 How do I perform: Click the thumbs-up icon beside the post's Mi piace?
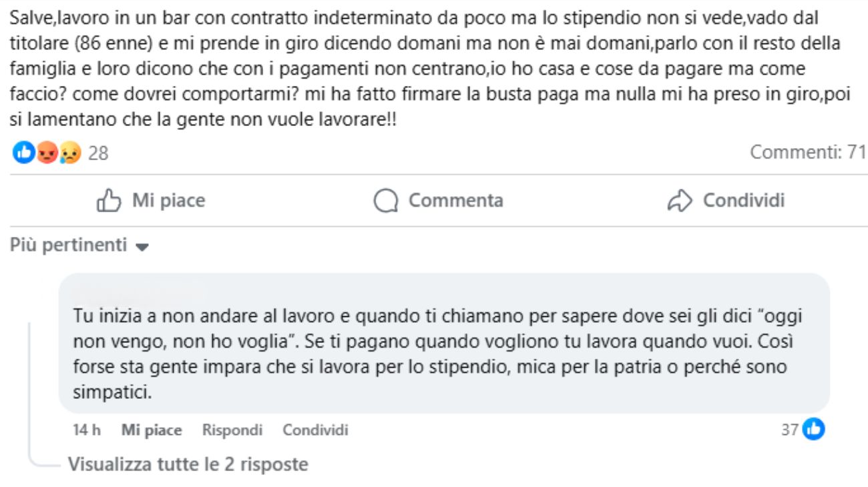108,201
